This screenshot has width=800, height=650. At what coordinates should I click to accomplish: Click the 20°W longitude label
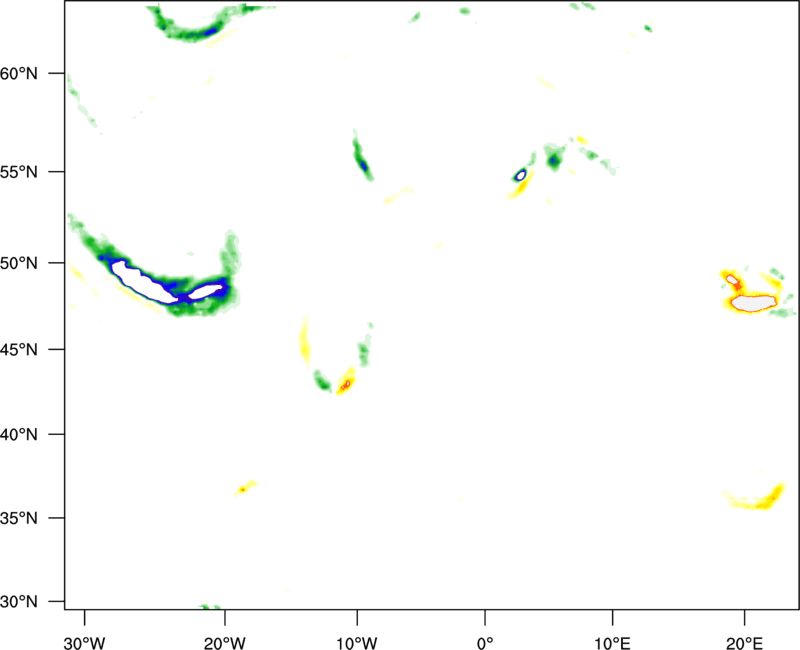[225, 643]
